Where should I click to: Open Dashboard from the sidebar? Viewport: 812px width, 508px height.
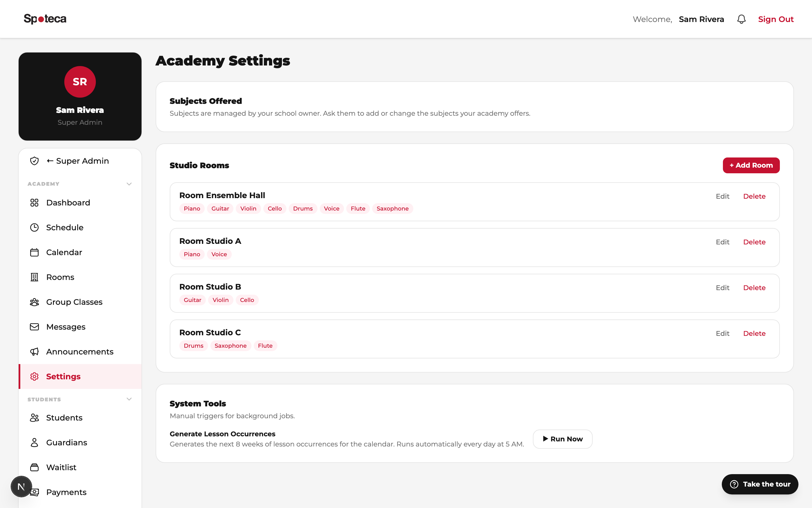coord(80,203)
